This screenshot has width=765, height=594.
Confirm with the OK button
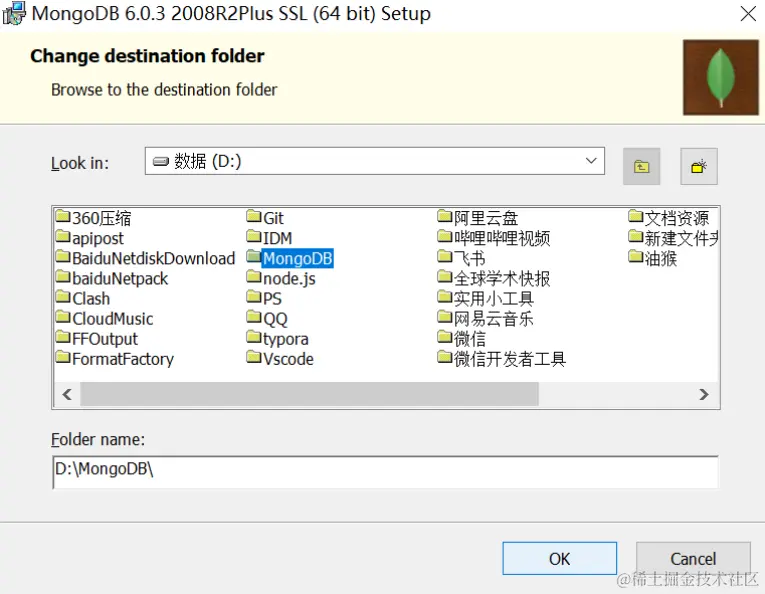coord(560,558)
